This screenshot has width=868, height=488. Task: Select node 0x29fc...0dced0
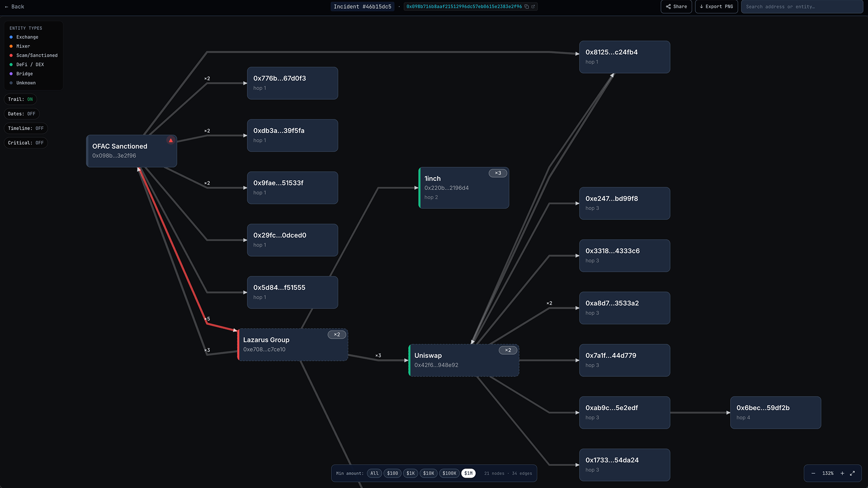pos(292,240)
